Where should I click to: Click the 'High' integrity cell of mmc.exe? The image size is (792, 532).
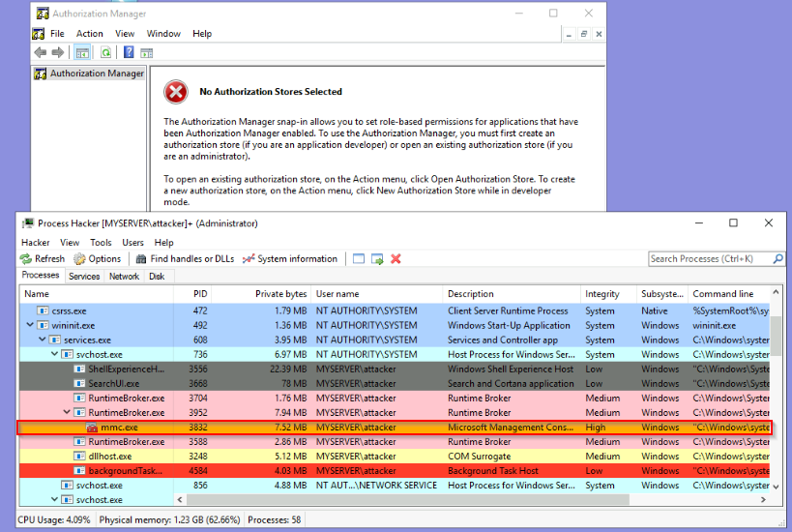[596, 428]
